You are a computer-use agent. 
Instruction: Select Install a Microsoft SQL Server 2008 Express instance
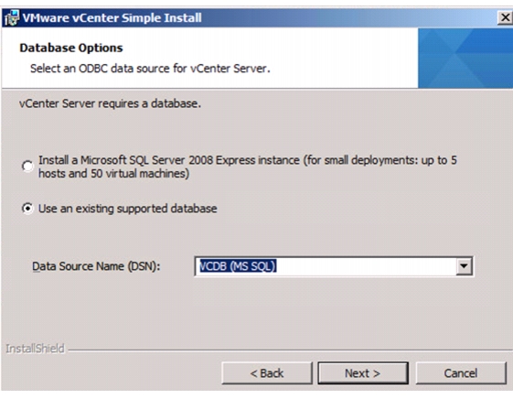(27, 167)
